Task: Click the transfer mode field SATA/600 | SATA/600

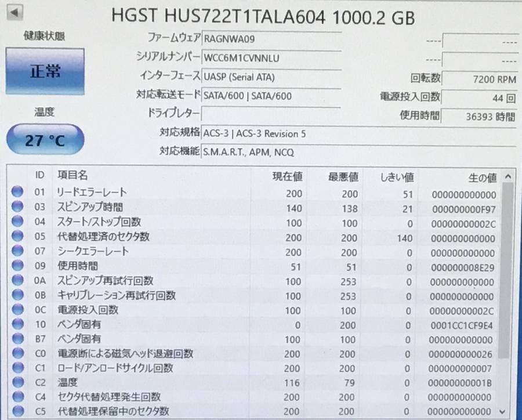Action: [271, 96]
